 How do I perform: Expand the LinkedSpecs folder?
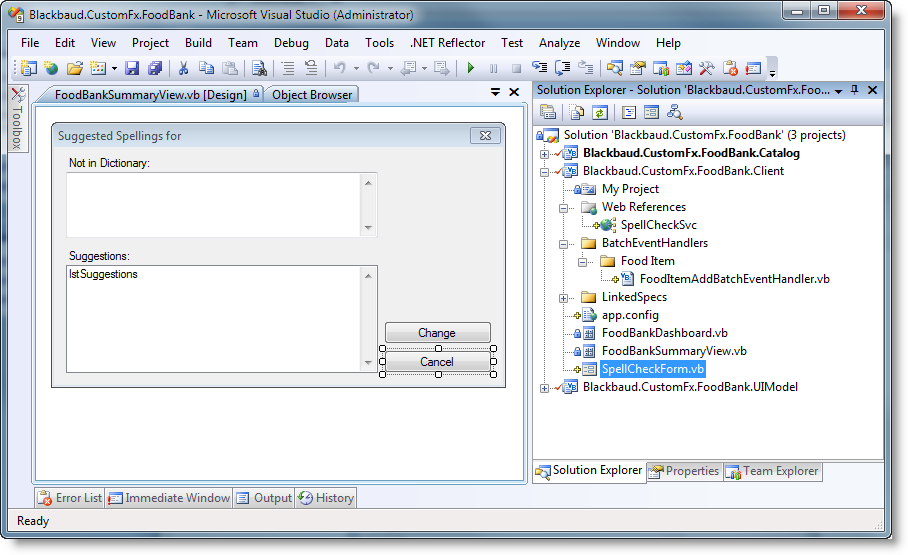click(x=563, y=298)
